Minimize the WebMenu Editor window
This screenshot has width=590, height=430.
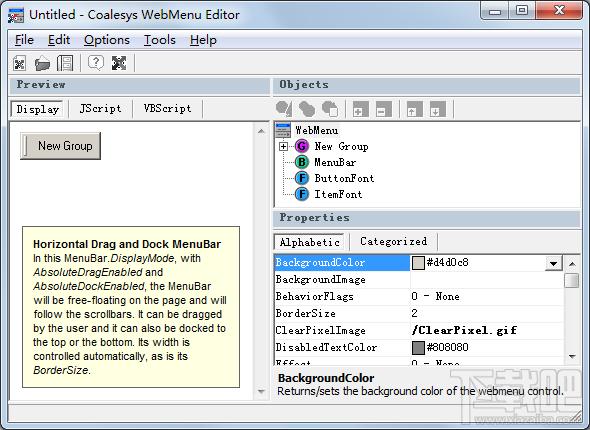(x=495, y=11)
